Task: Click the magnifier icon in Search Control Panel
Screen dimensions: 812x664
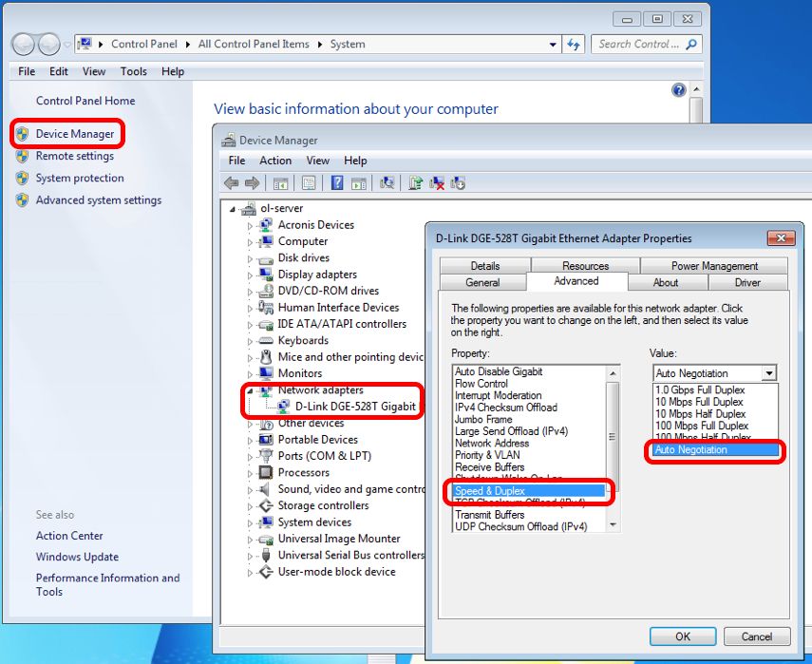Action: pos(690,45)
